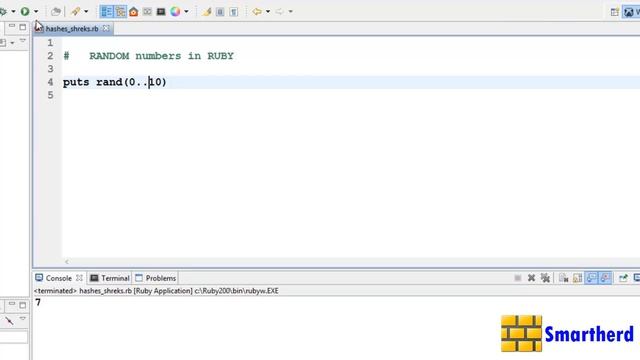The height and width of the screenshot is (360, 640).
Task: Click the yellow highlighter marker icon
Action: tap(207, 11)
